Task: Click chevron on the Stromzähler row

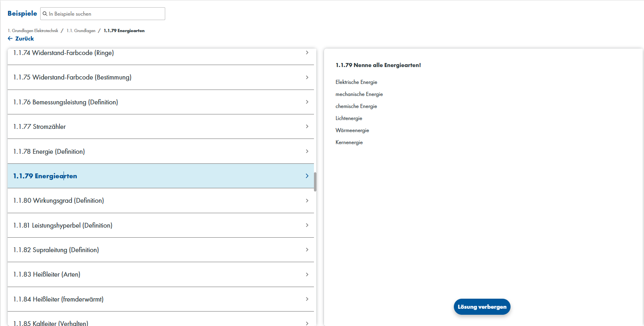Action: [x=307, y=126]
